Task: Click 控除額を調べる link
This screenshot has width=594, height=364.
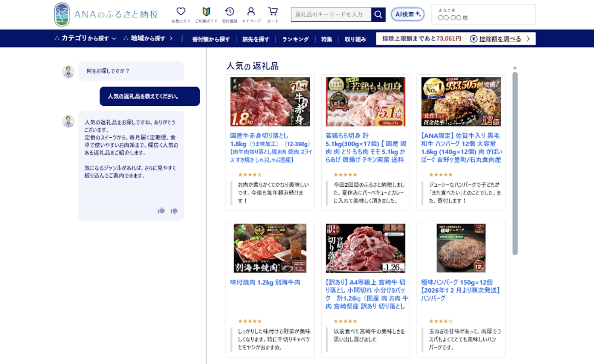Action: 500,39
